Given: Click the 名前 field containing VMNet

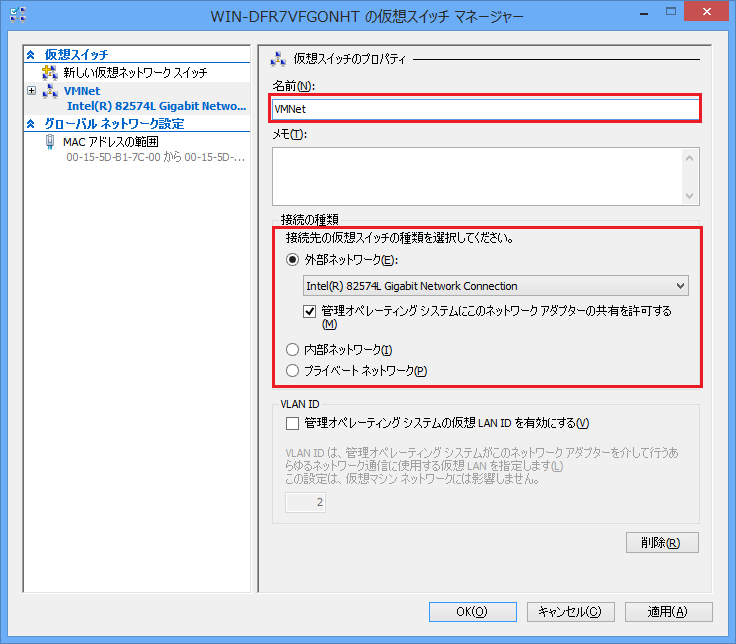Looking at the screenshot, I should [x=486, y=109].
